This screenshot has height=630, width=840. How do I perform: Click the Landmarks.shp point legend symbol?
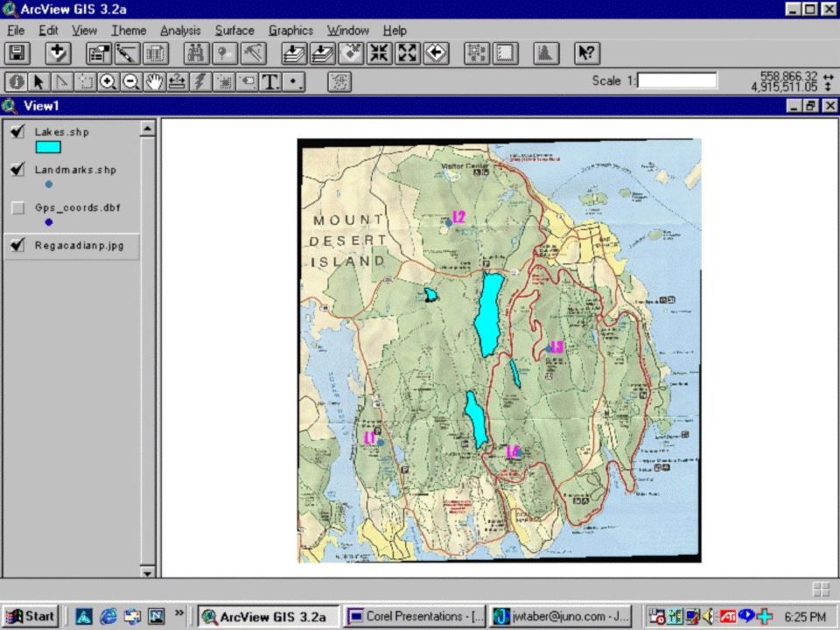[x=49, y=185]
